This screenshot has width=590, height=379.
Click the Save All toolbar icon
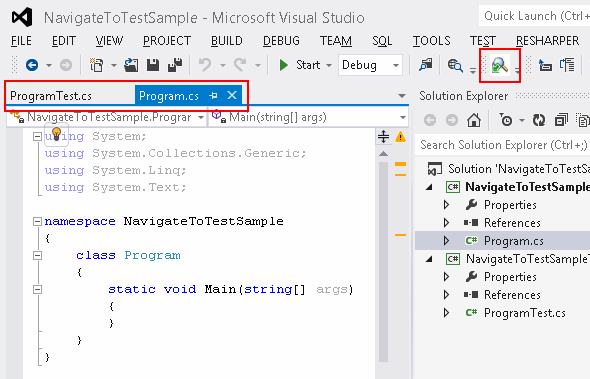click(x=175, y=65)
